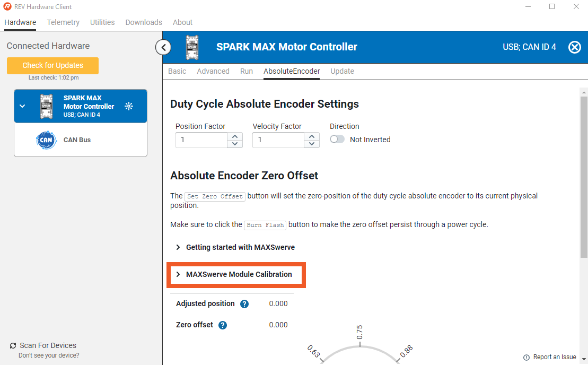Click the Connected Hardware heading
Screen dimensions: 588x365
(48, 46)
